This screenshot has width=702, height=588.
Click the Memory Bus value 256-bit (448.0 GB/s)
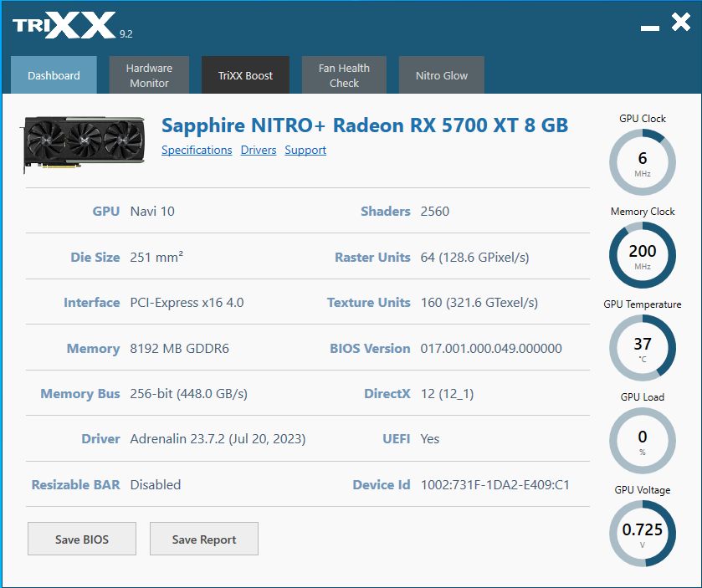188,394
